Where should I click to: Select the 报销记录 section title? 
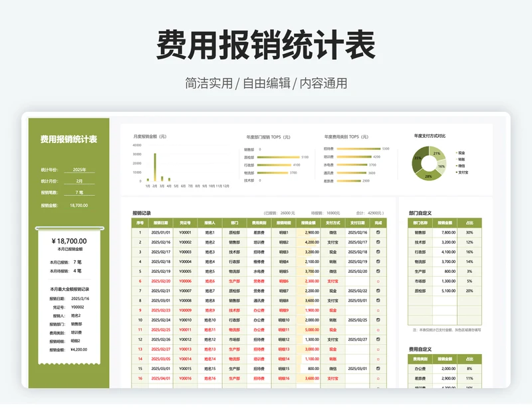(142, 214)
